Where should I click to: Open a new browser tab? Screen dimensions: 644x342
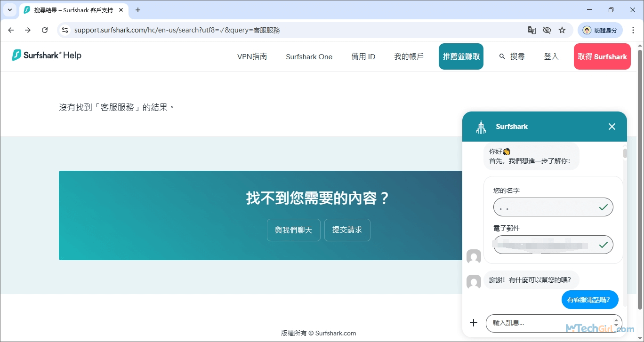(x=138, y=10)
